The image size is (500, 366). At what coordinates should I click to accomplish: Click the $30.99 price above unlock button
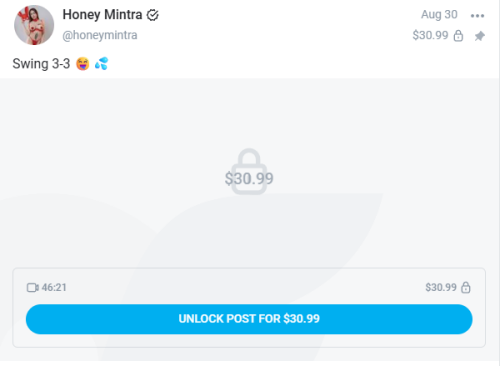441,287
